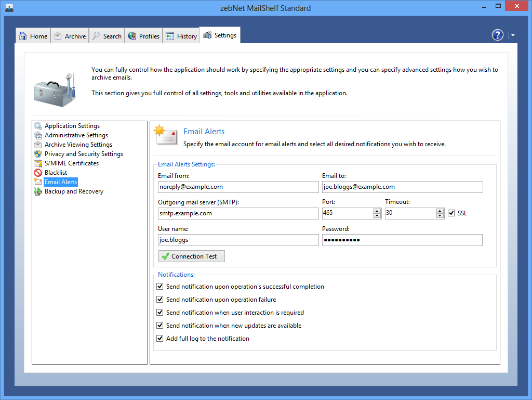532x400 pixels.
Task: Open S/MIME Certificates settings
Action: point(71,163)
